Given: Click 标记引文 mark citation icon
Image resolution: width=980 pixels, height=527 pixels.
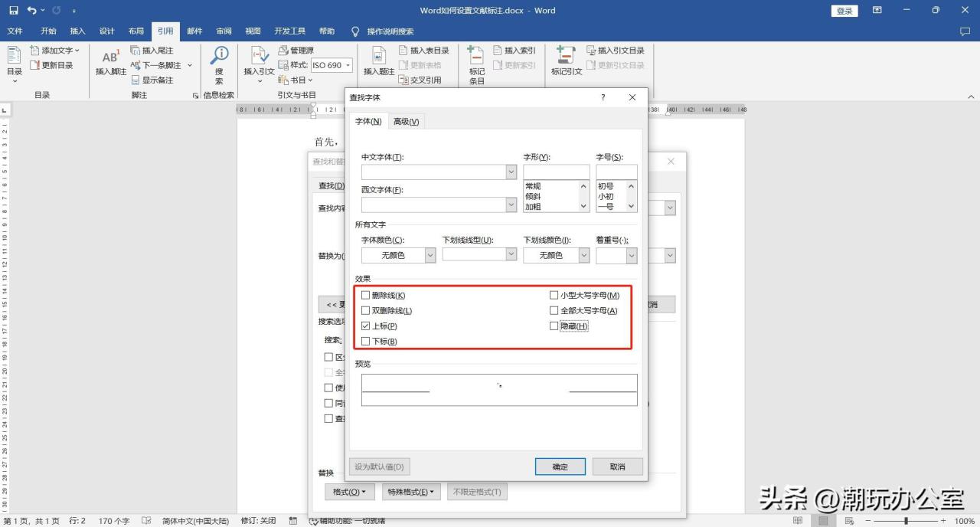Looking at the screenshot, I should click(567, 61).
